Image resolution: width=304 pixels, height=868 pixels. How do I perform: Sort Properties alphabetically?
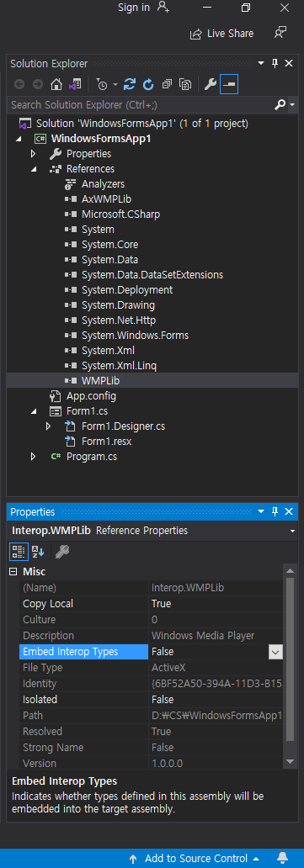click(x=37, y=552)
